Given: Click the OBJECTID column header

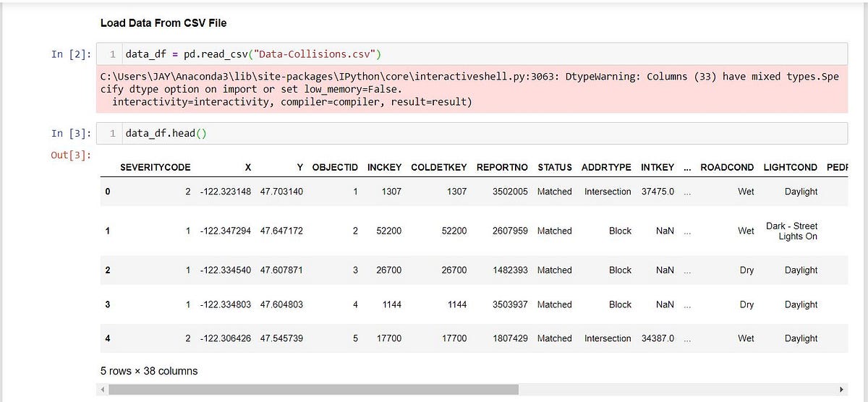Looking at the screenshot, I should (x=335, y=167).
